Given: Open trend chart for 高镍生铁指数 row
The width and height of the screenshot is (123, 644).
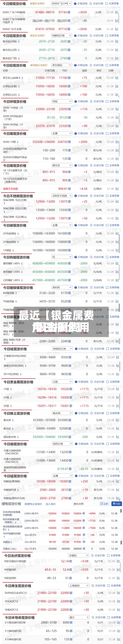Looking at the screenshot, I should coord(117,189).
